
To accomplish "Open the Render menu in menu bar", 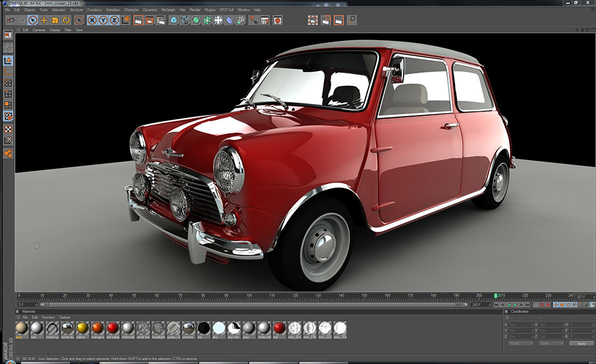I will pyautogui.click(x=195, y=10).
